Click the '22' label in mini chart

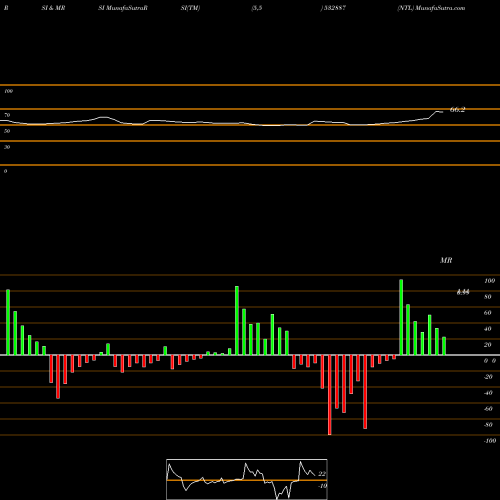click(322, 474)
